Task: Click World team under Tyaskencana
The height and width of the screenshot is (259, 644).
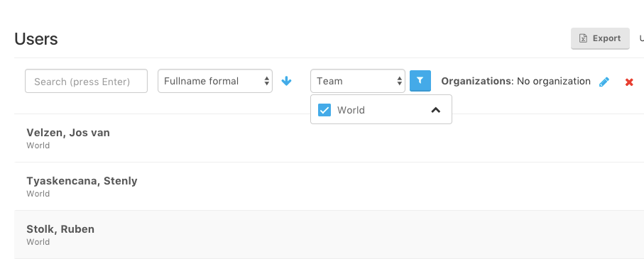Action: 38,193
